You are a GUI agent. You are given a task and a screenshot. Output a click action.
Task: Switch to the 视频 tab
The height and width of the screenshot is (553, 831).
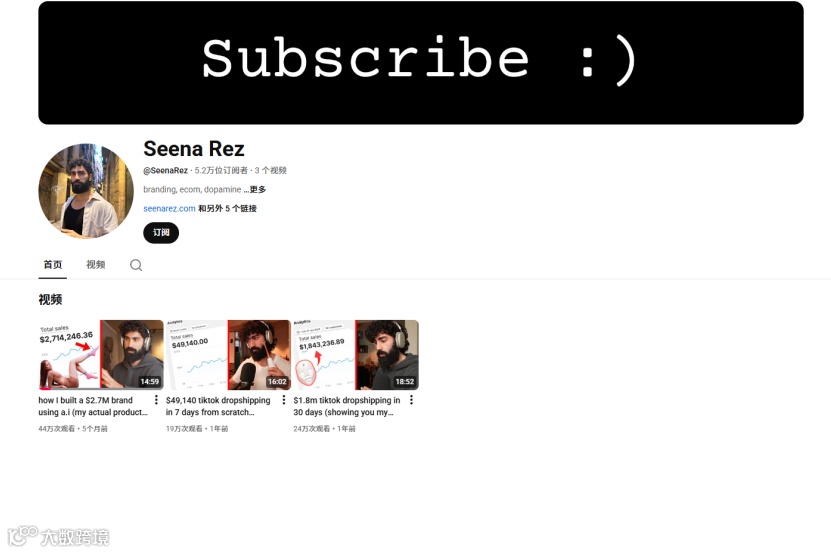pos(96,265)
